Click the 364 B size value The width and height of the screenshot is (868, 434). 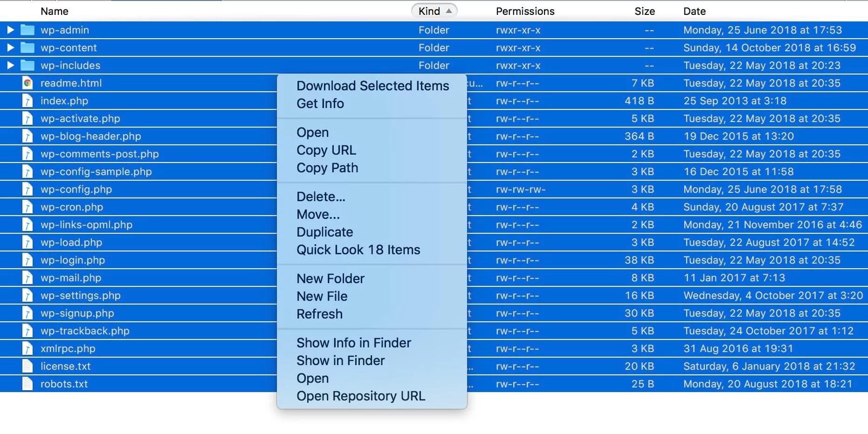pyautogui.click(x=639, y=136)
